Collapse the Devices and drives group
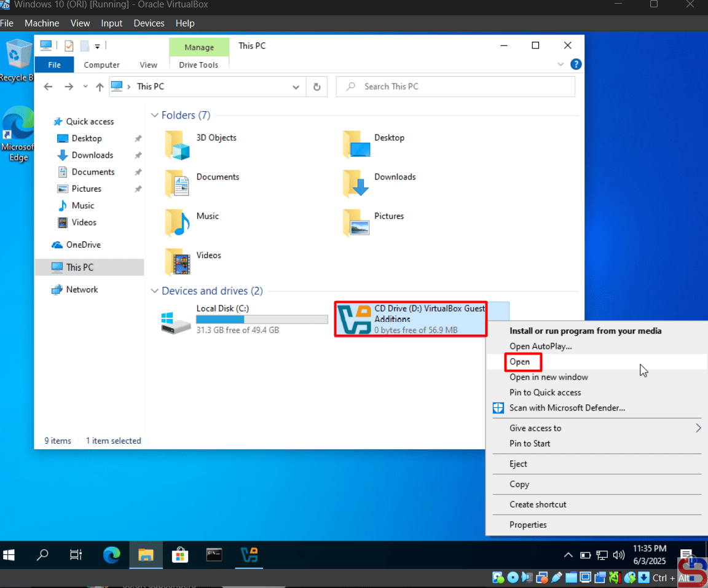This screenshot has width=708, height=588. (154, 291)
